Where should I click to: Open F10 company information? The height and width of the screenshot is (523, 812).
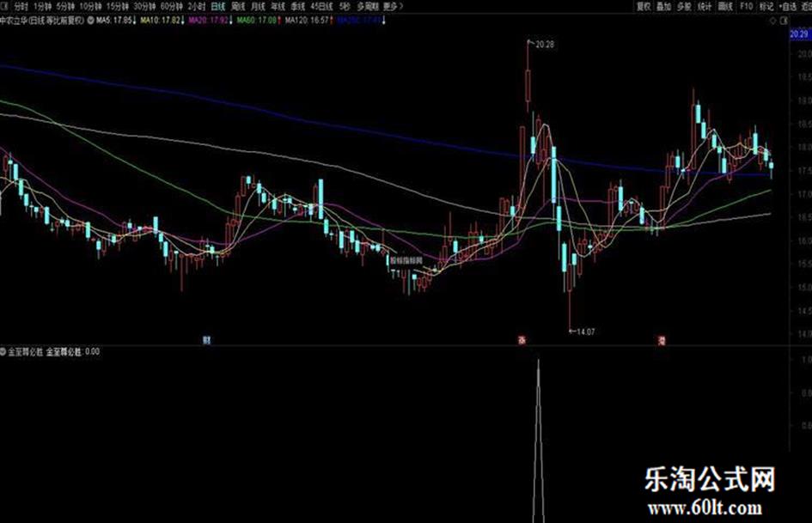click(746, 6)
